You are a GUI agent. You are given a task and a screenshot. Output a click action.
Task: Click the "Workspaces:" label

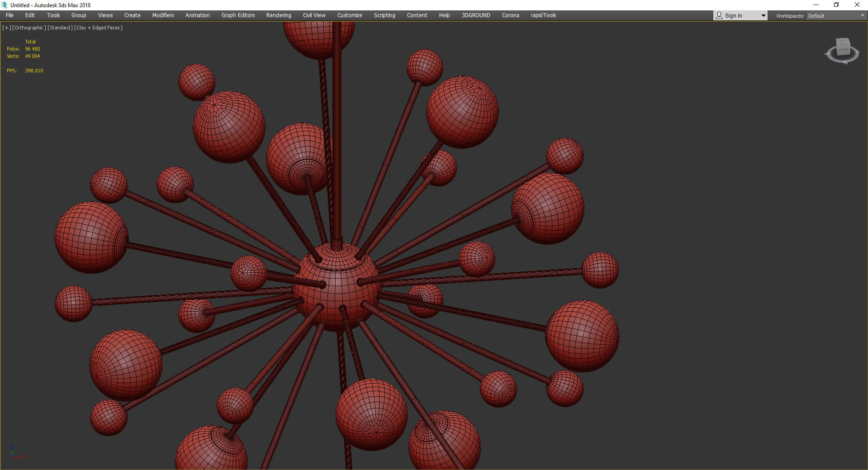pyautogui.click(x=790, y=16)
